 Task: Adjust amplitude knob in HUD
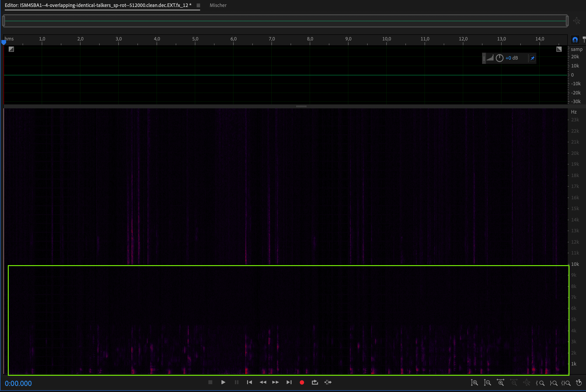499,58
